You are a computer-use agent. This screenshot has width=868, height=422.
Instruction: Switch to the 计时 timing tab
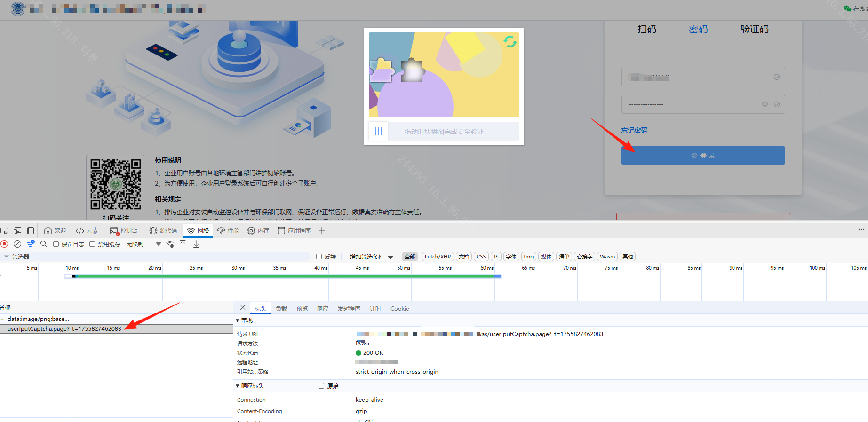click(x=375, y=309)
